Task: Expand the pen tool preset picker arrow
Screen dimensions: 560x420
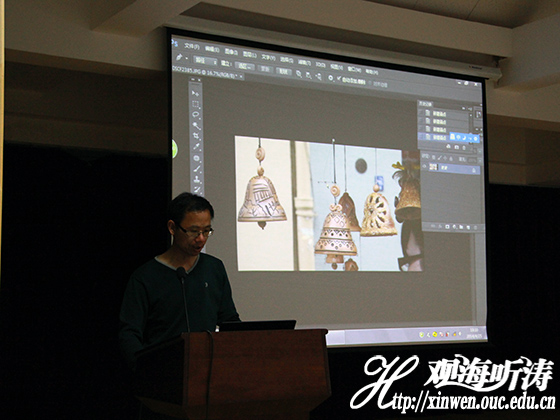Action: tap(186, 58)
